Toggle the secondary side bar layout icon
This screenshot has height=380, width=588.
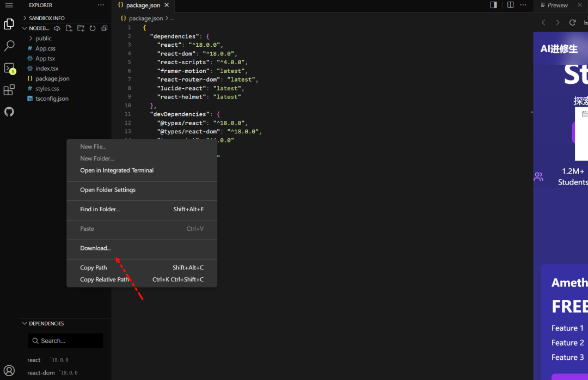click(493, 5)
